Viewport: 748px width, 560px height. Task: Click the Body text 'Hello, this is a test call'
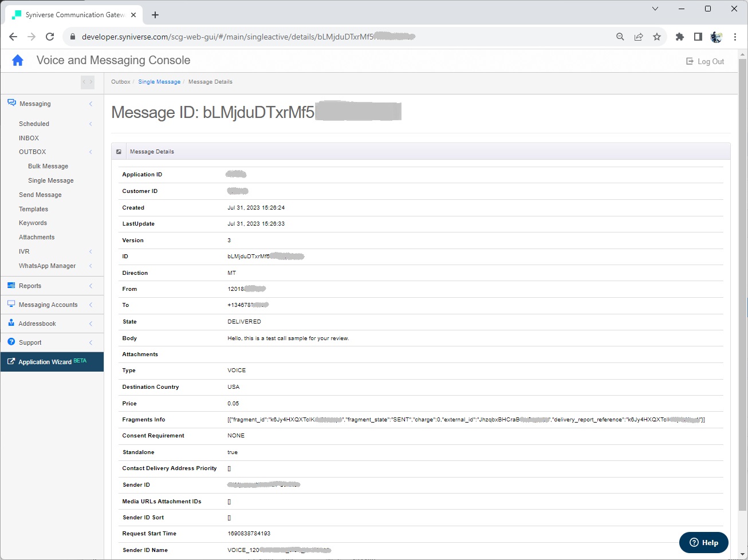288,338
